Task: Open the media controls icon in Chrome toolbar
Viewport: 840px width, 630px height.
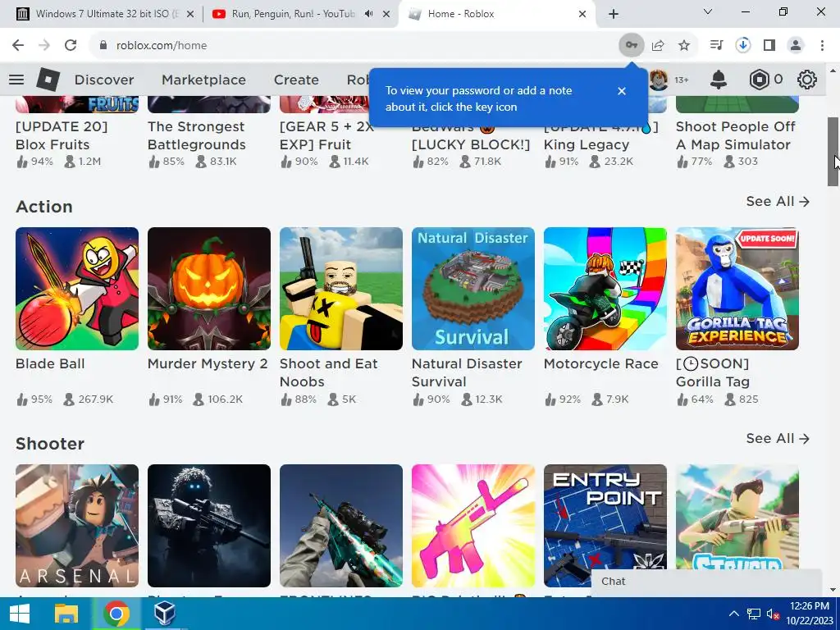Action: click(x=716, y=46)
